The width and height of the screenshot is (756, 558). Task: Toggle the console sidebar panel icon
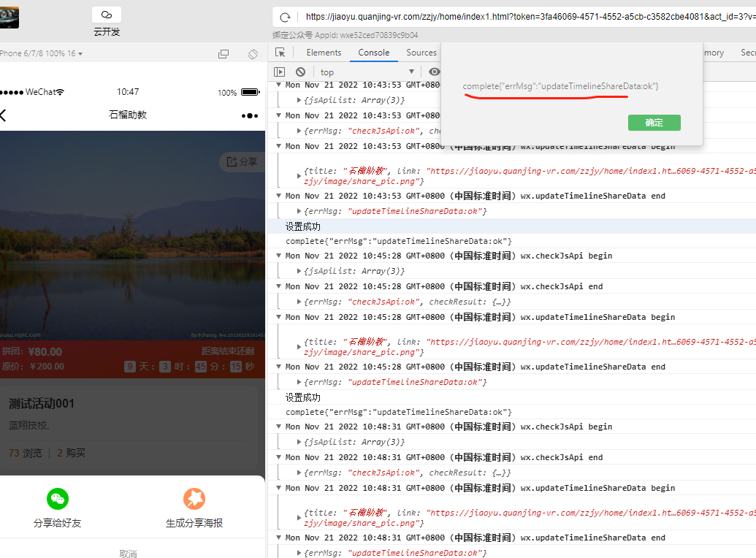(x=279, y=72)
